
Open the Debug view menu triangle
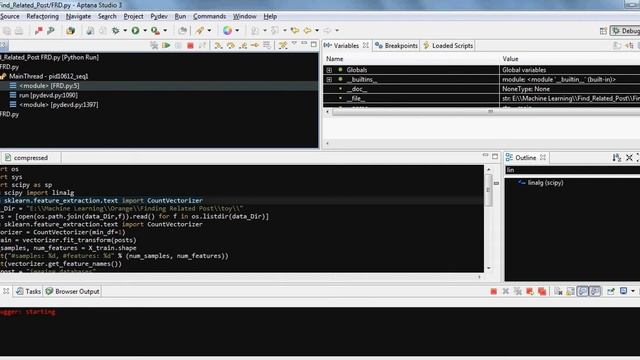pyautogui.click(x=294, y=43)
